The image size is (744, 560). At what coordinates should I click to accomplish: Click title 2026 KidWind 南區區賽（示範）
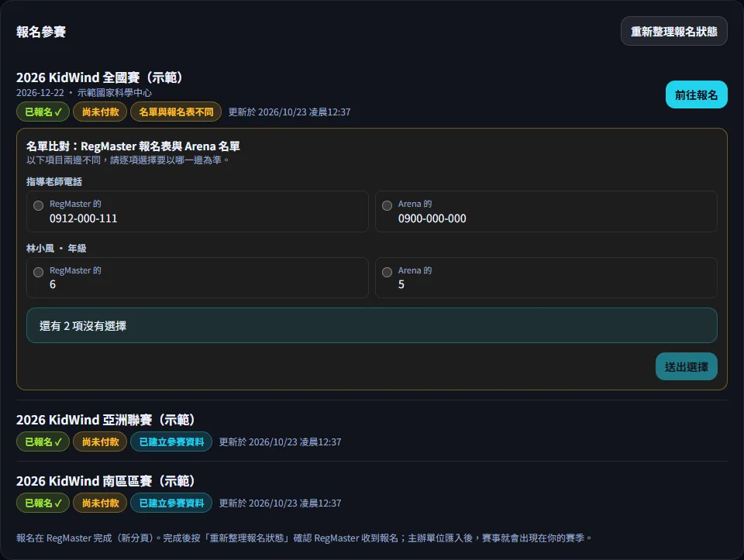click(105, 481)
